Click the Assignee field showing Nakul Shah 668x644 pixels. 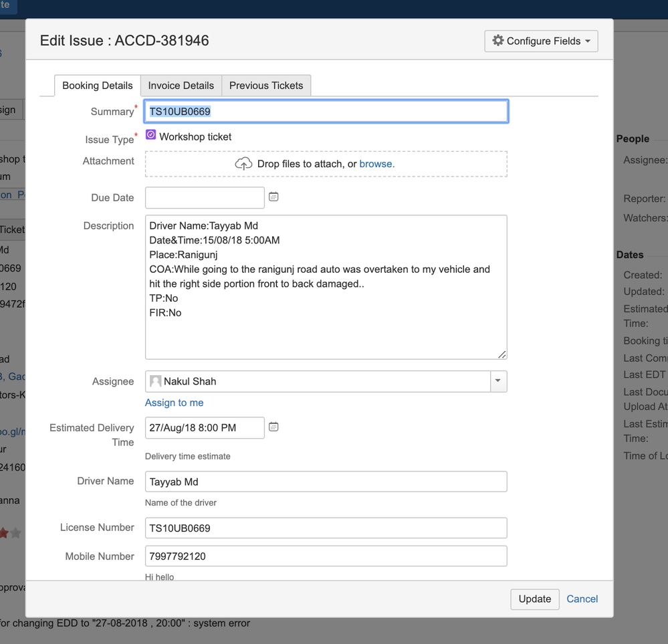click(326, 381)
